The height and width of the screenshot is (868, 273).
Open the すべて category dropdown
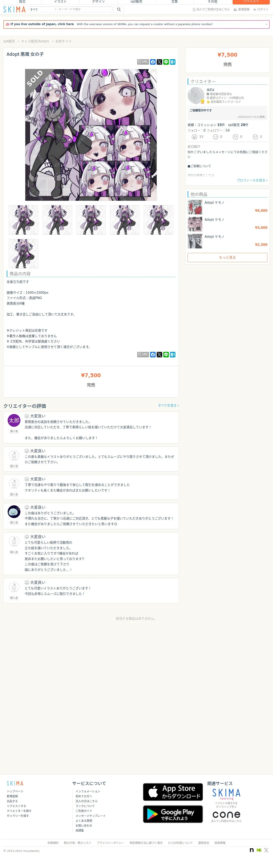(x=43, y=9)
